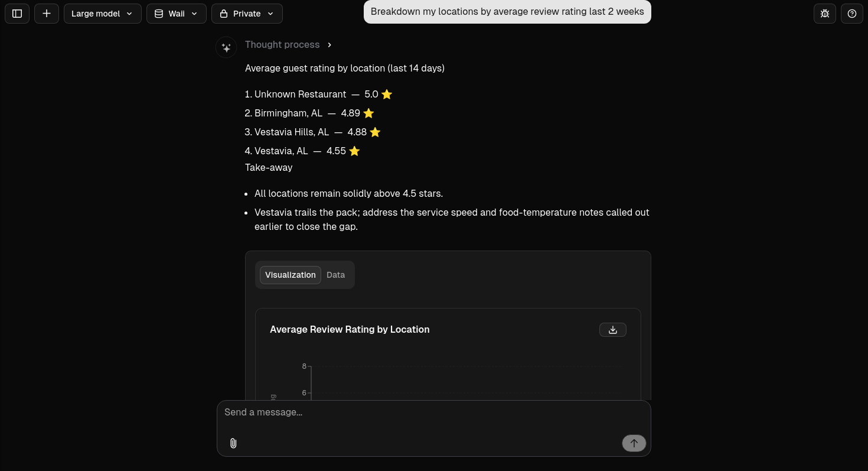Open the help question mark icon

click(x=852, y=14)
